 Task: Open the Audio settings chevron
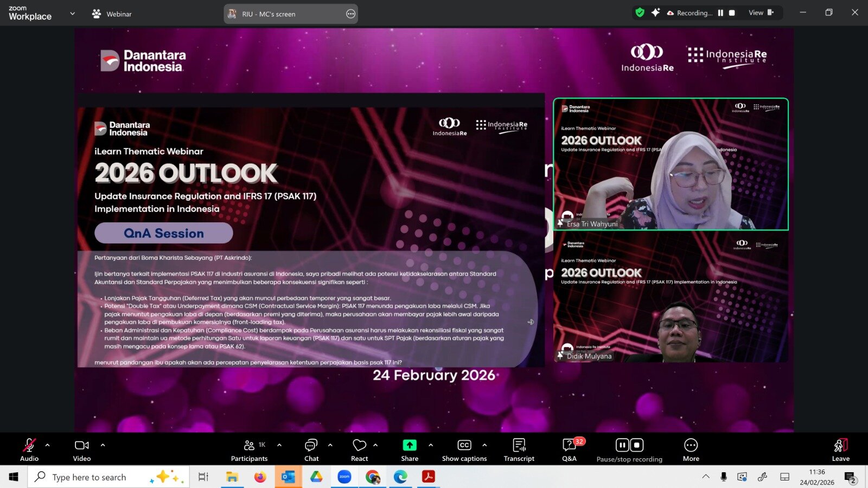pos(46,446)
